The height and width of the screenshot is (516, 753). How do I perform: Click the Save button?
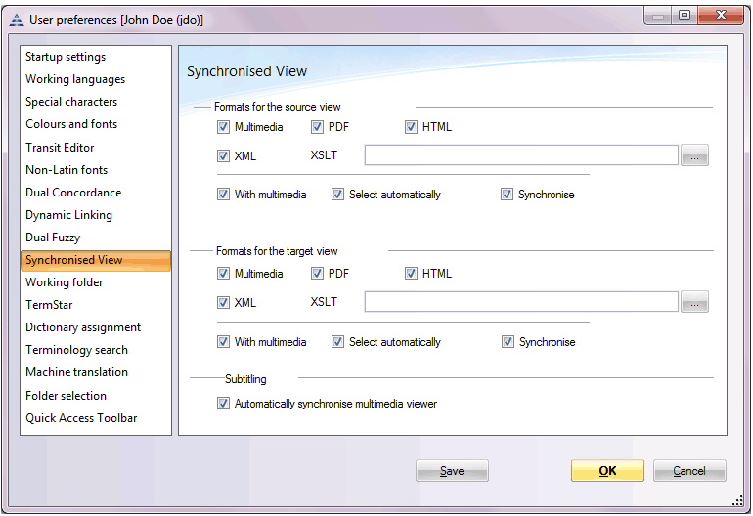click(x=452, y=471)
